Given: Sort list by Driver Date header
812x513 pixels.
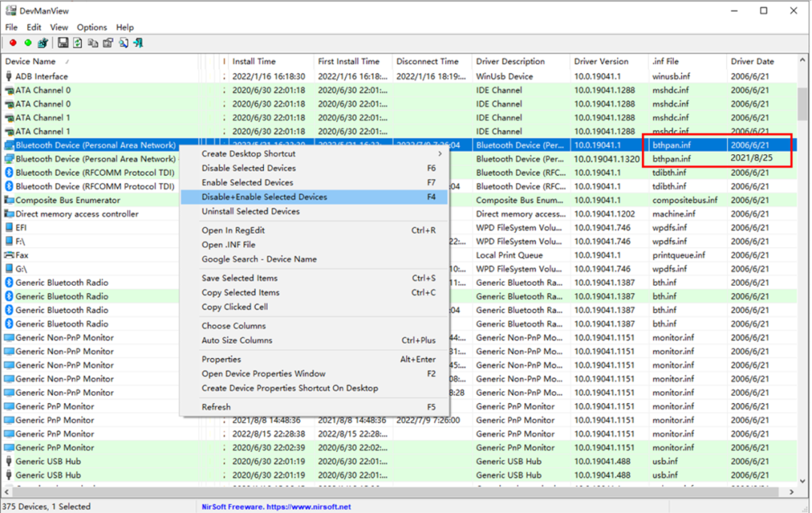Looking at the screenshot, I should pyautogui.click(x=752, y=62).
